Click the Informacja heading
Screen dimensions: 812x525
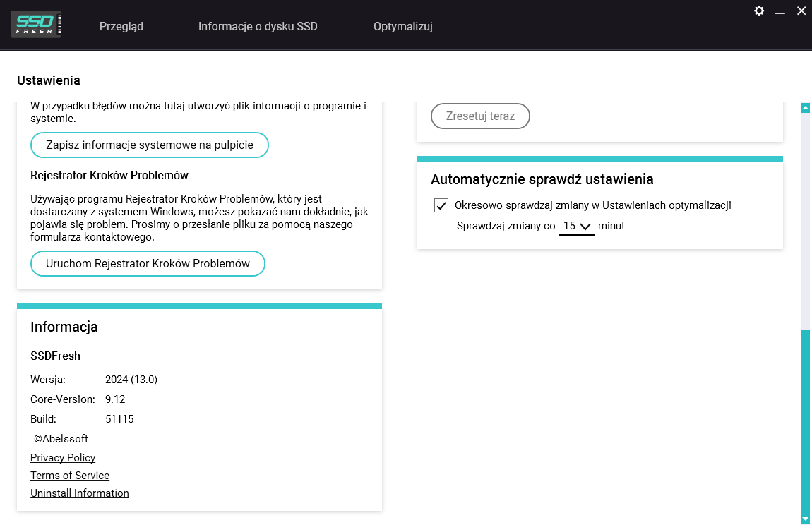[64, 327]
